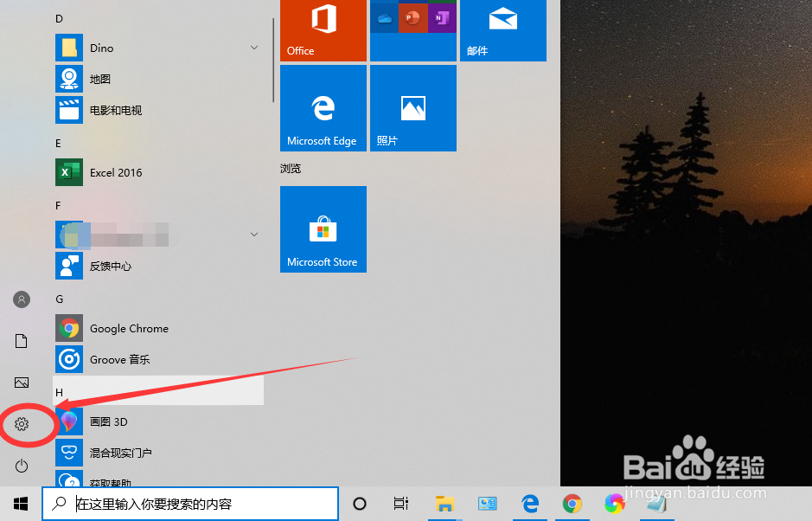Launch Excel 2016 from the list
The image size is (812, 521).
[158, 172]
